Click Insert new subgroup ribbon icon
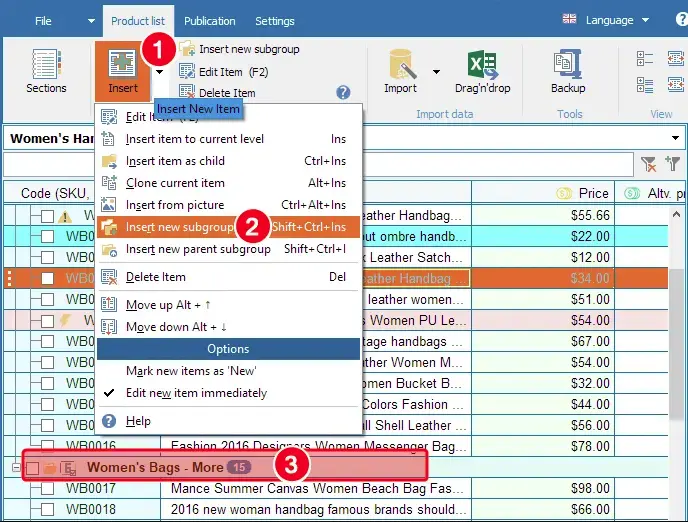 [x=187, y=49]
